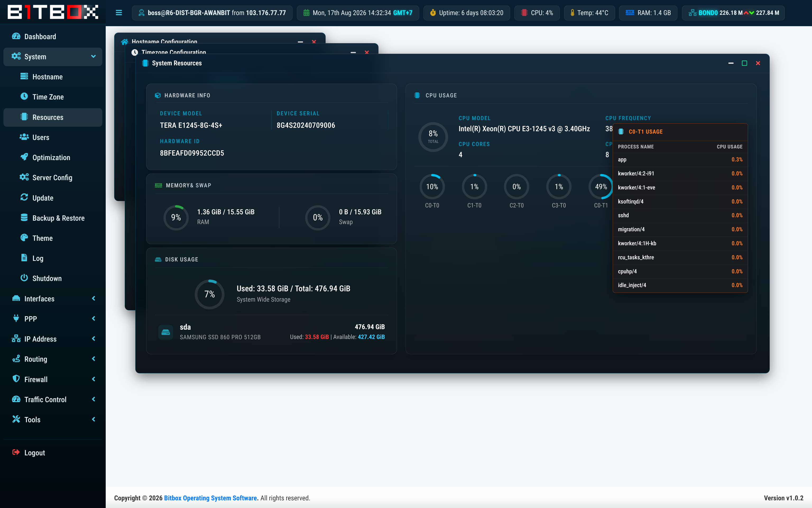Click the Theme palette icon
The height and width of the screenshot is (508, 812).
click(x=24, y=238)
